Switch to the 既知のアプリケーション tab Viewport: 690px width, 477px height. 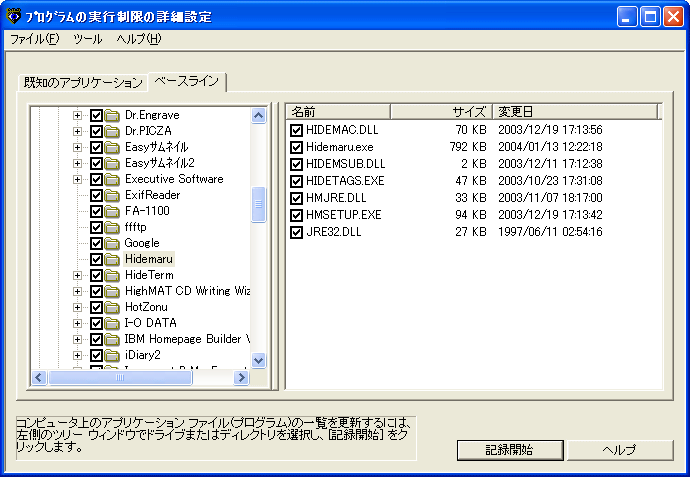click(84, 82)
